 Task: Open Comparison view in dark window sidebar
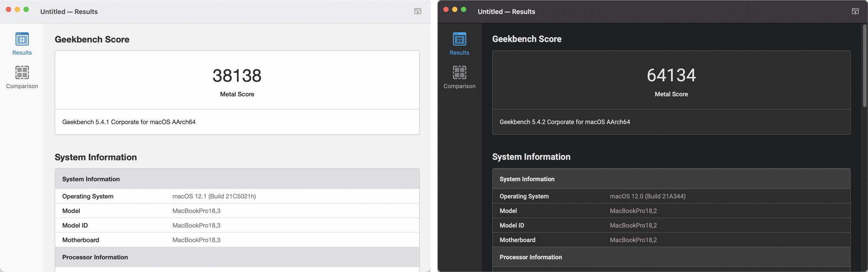click(x=459, y=77)
